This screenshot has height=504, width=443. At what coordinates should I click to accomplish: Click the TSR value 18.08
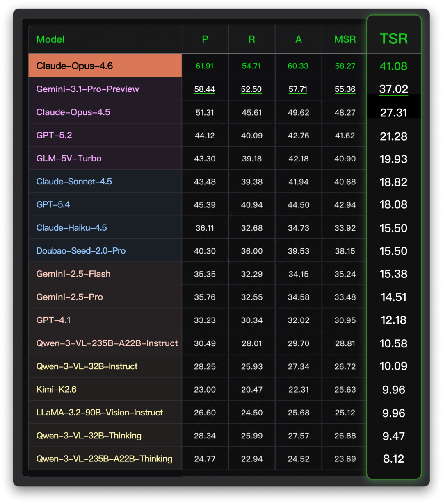click(x=394, y=204)
